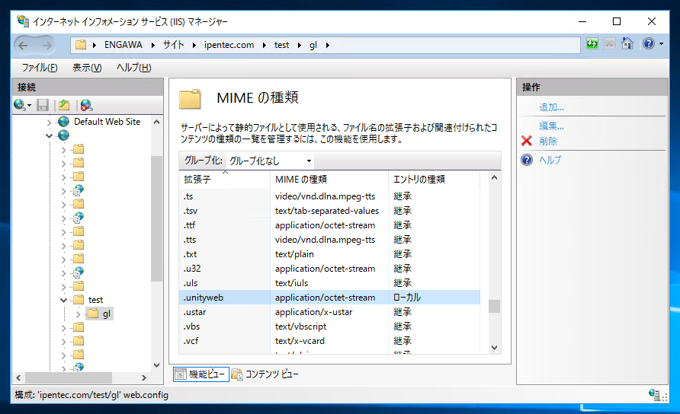Click the delete connection icon
Image resolution: width=680 pixels, height=414 pixels.
86,105
